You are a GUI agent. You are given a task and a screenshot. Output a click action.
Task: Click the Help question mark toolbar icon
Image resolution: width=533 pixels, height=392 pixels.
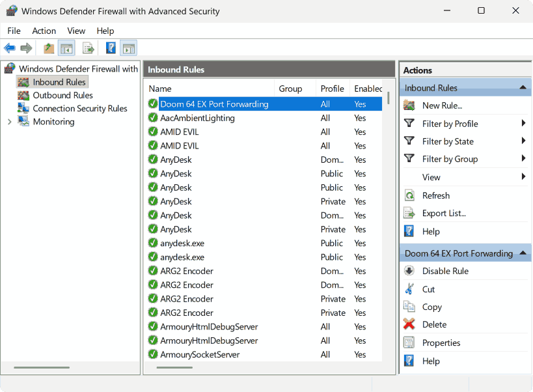tap(110, 48)
